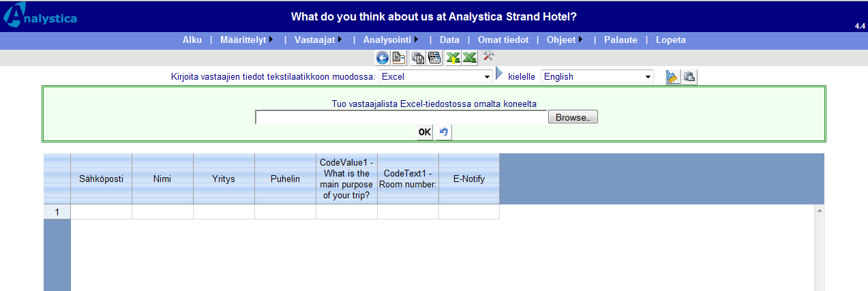The height and width of the screenshot is (291, 868).
Task: Open the Data menu item
Action: [x=449, y=40]
